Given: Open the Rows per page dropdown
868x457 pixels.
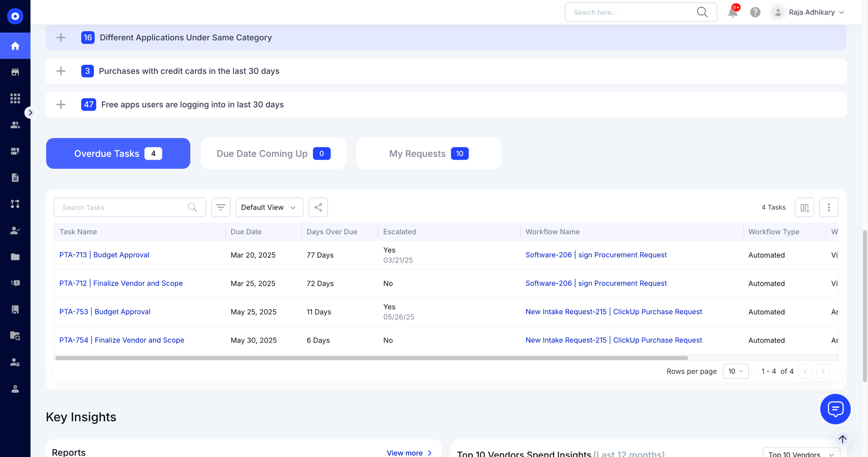Looking at the screenshot, I should pos(735,371).
